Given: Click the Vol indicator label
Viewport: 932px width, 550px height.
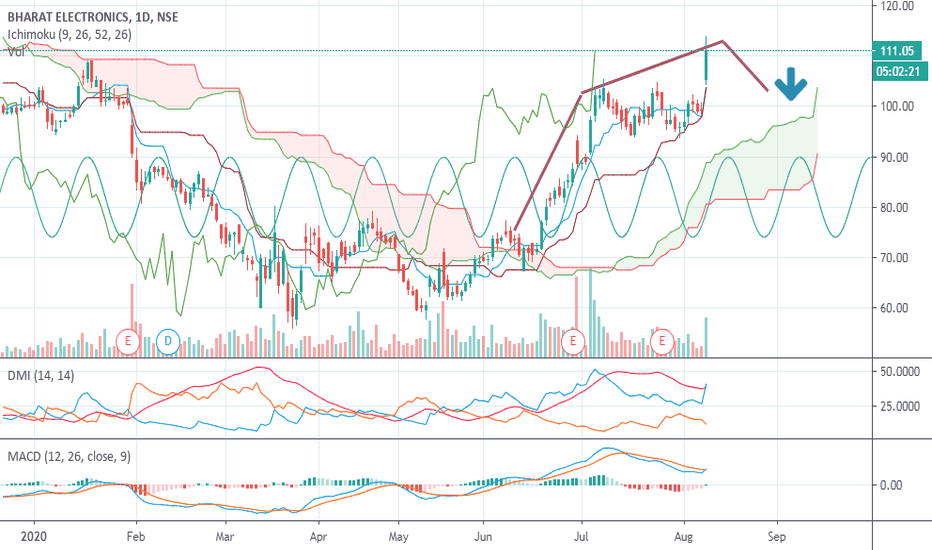Looking at the screenshot, I should click(16, 52).
